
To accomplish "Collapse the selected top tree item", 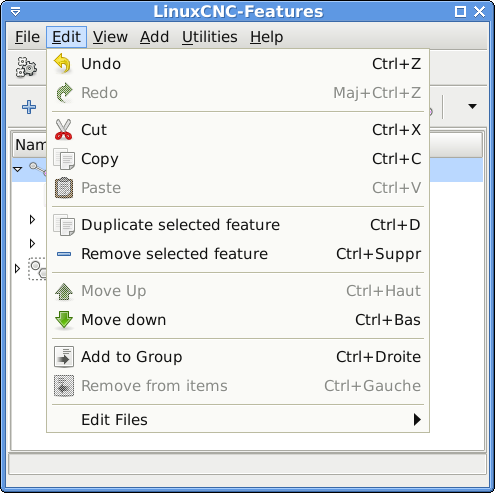I will pos(18,169).
